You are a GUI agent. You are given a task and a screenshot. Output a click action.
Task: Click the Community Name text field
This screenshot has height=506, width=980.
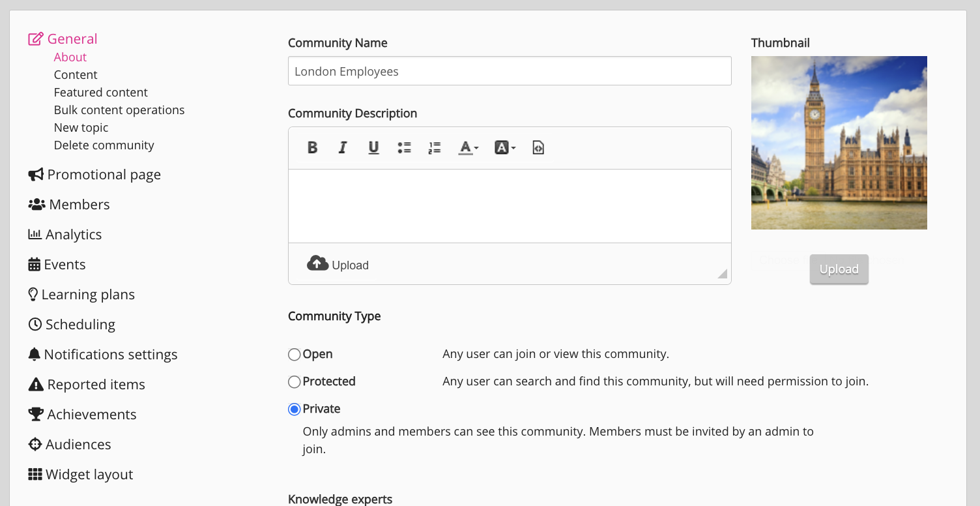(510, 71)
